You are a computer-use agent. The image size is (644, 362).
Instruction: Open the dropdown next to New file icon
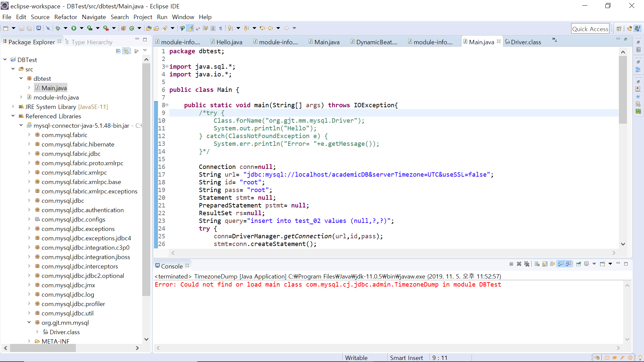point(13,28)
